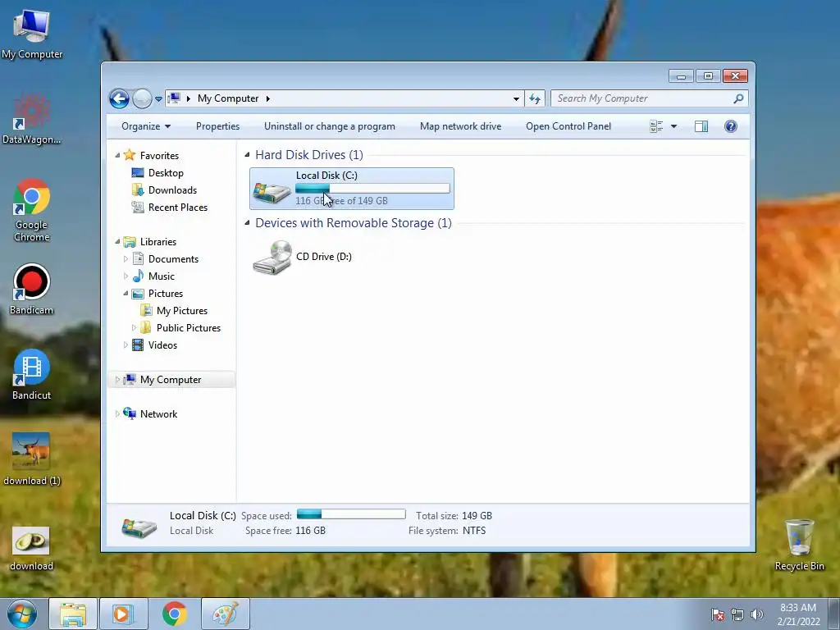Click the Refresh button beside address bar
This screenshot has height=630, width=840.
(535, 98)
